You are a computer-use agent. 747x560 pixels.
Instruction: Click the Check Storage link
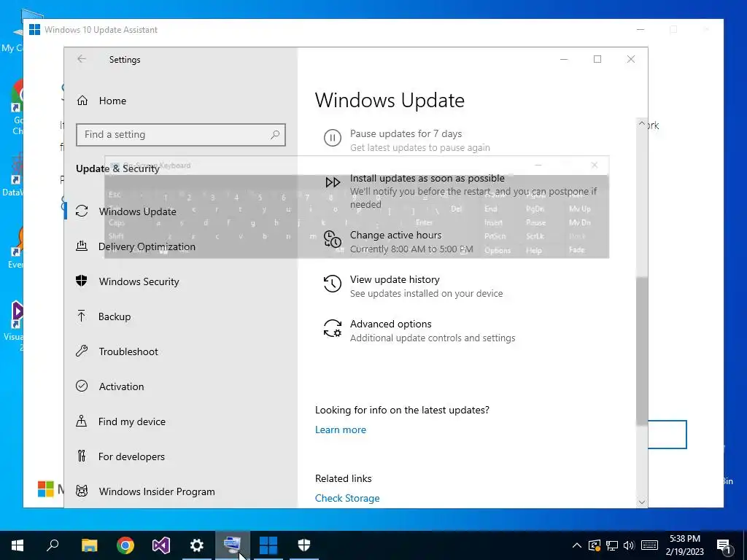(x=347, y=498)
